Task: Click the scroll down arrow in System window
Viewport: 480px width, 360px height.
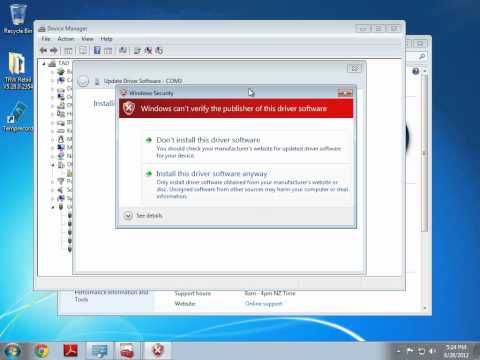Action: pos(425,308)
